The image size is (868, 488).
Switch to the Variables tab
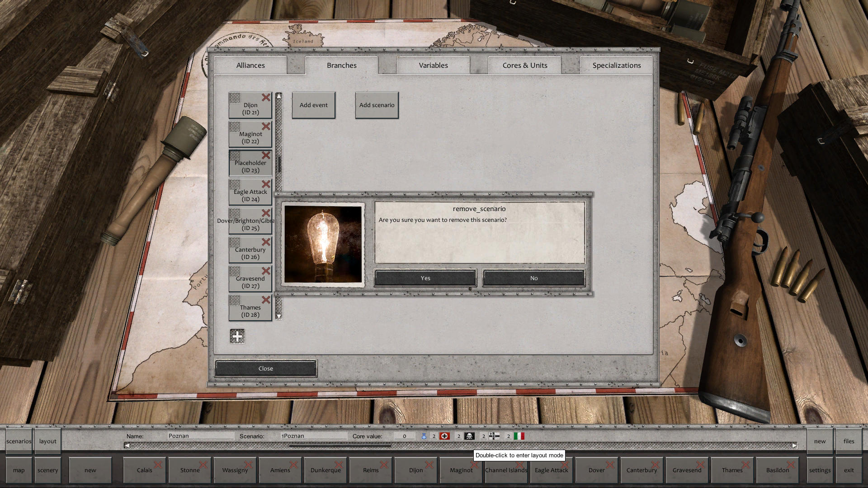click(x=433, y=65)
